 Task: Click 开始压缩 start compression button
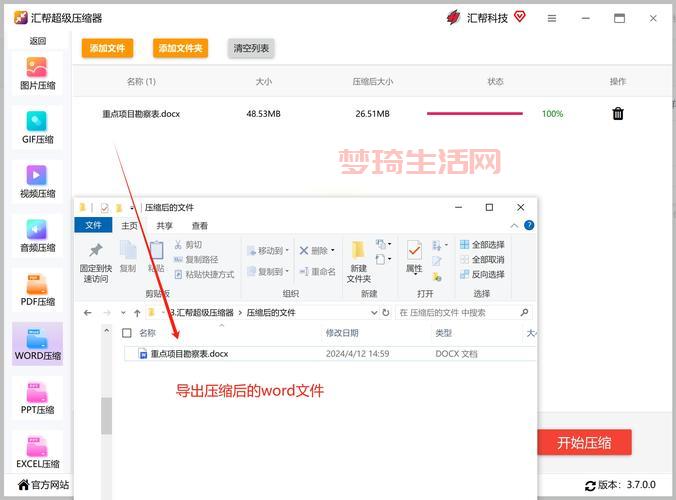584,442
